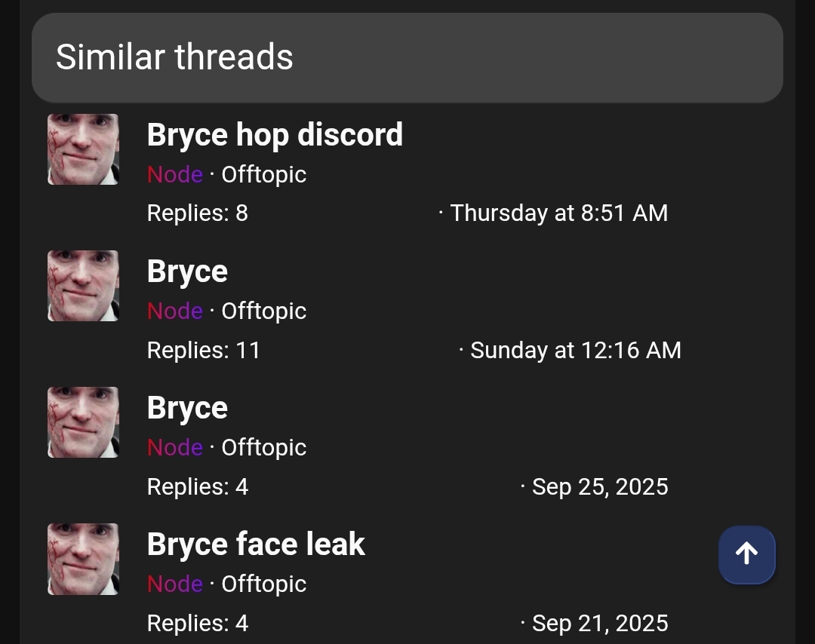Go to Offtopic forum from "Bryce face leak"

click(x=263, y=584)
